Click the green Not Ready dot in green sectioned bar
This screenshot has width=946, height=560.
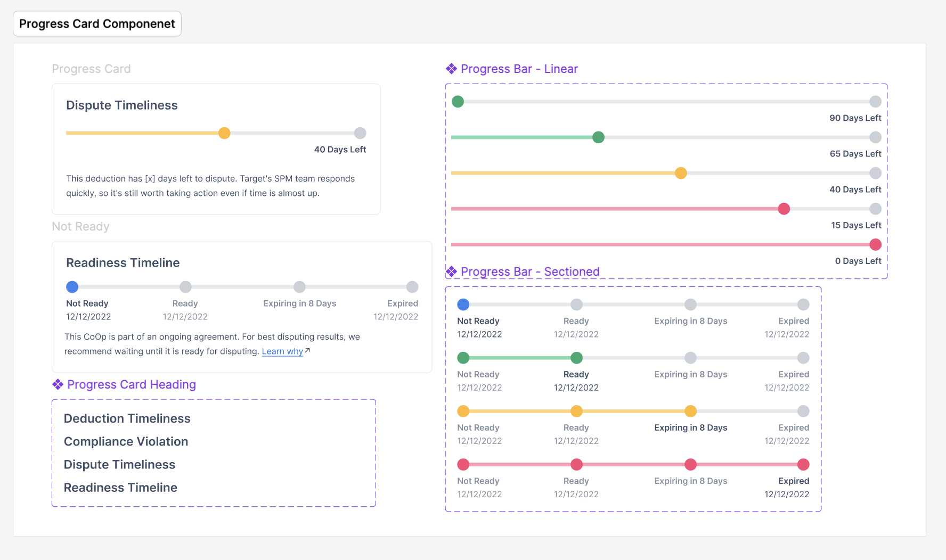tap(463, 358)
